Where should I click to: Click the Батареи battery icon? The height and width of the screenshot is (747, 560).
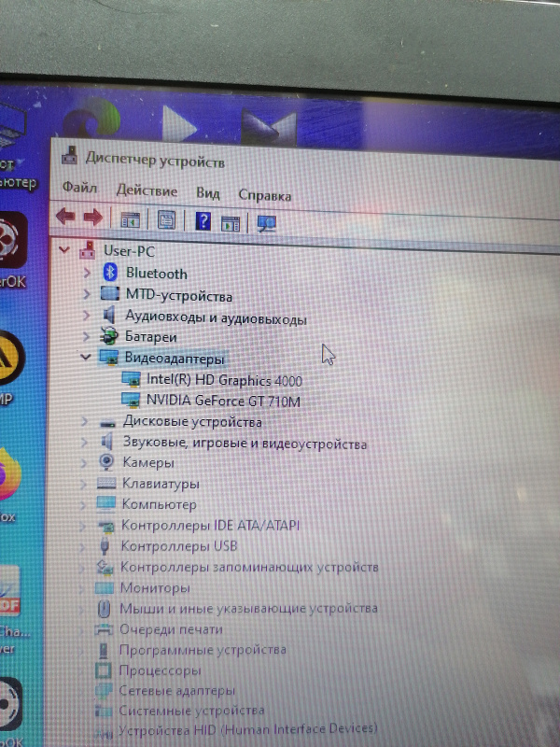[x=109, y=336]
